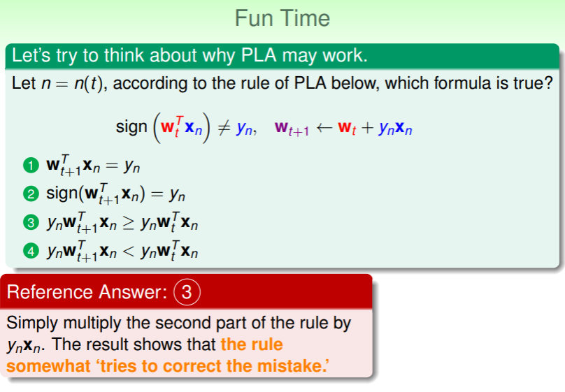Select the option starting with sign(w_{t+1}

point(116,194)
